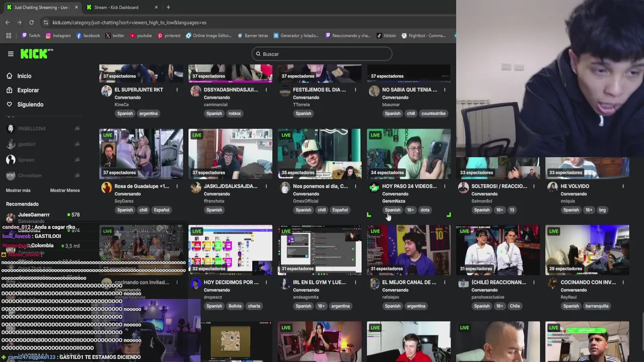This screenshot has height=362, width=644.
Task: Open the Kick hamburger menu
Action: tap(11, 54)
